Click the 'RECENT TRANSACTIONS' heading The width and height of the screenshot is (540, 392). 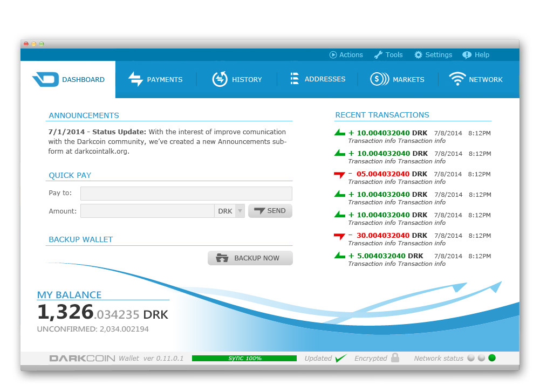pos(382,115)
